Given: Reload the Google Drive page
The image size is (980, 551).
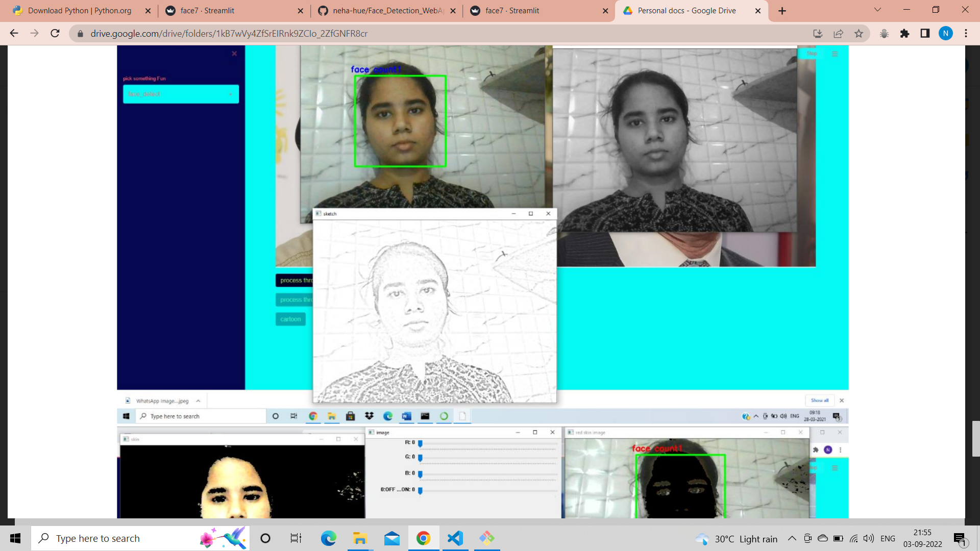Looking at the screenshot, I should point(55,33).
